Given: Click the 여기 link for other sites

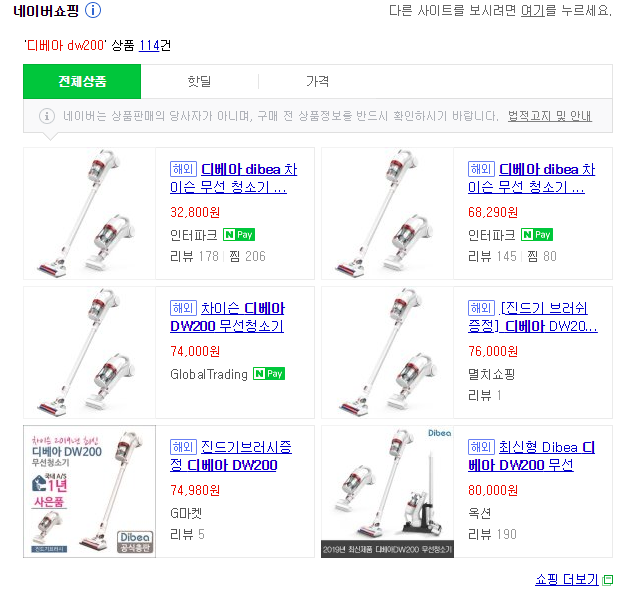Looking at the screenshot, I should [x=533, y=11].
